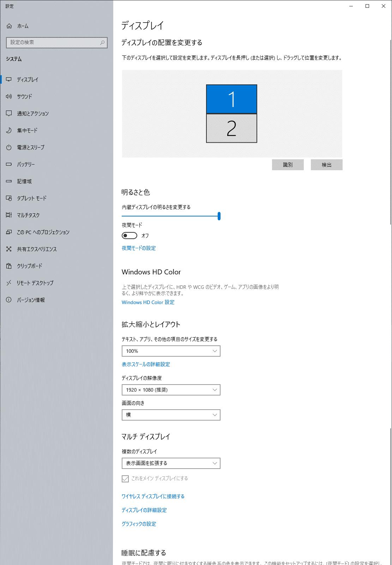The image size is (392, 565).
Task: Click the 電源とスリープ power icon
Action: 9,147
